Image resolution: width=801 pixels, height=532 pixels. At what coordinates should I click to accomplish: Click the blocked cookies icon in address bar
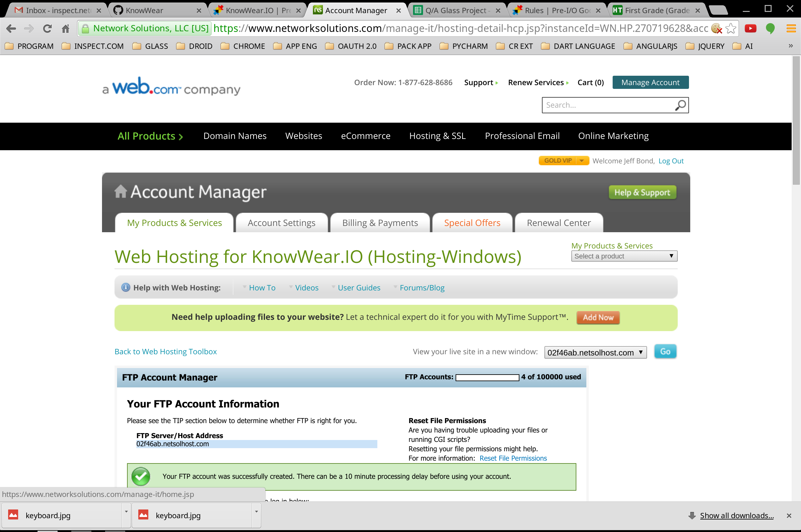(717, 28)
